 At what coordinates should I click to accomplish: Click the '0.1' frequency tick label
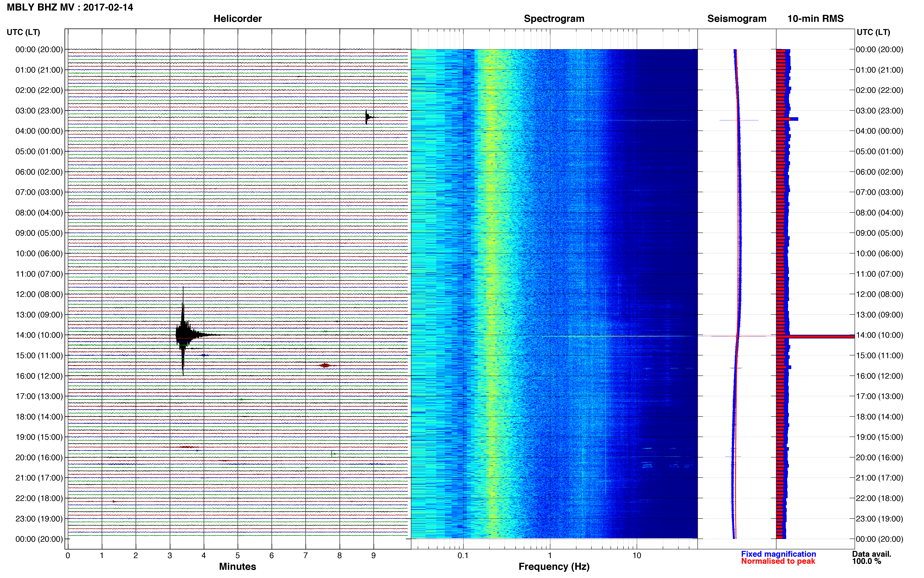(463, 555)
